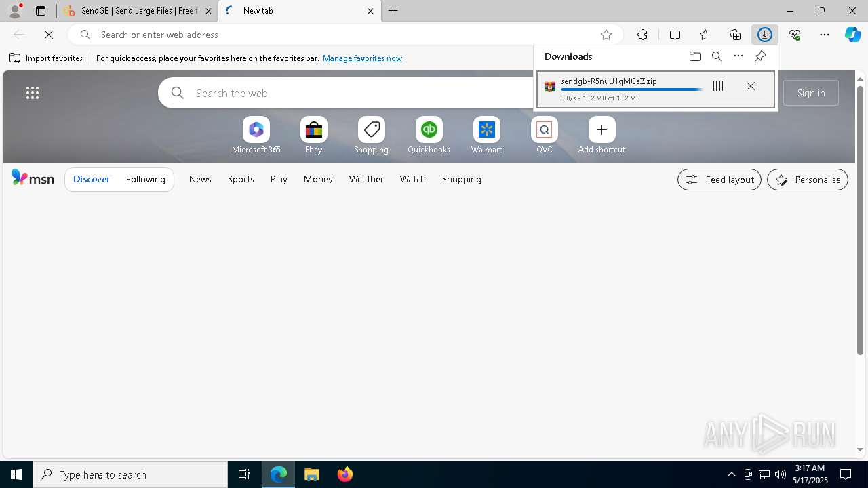The image size is (868, 488).
Task: Open Feed layout options
Action: (x=719, y=180)
